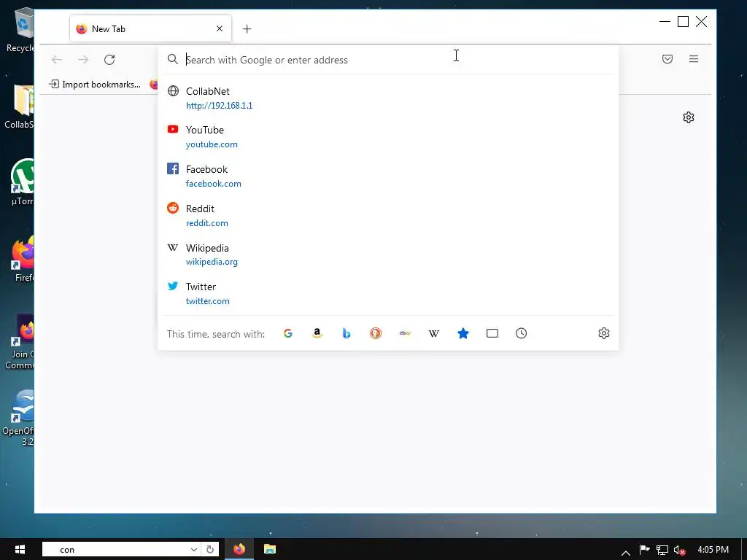747x560 pixels.
Task: Open the Pocket save icon
Action: [x=667, y=59]
